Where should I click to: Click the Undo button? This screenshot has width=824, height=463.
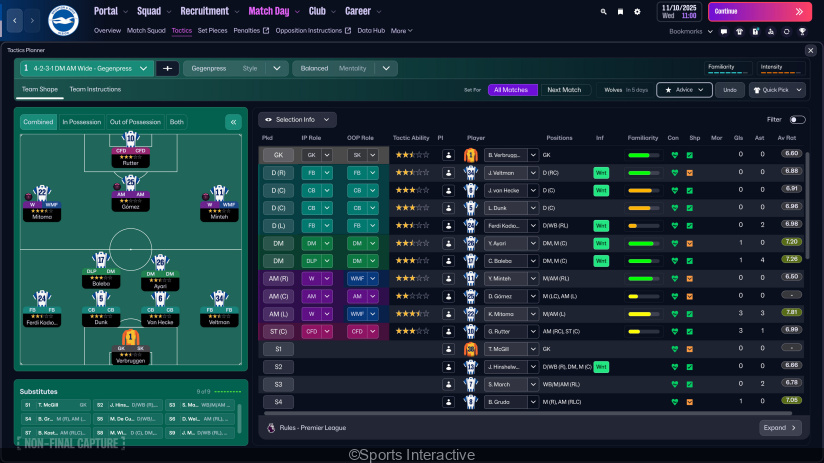coord(729,90)
